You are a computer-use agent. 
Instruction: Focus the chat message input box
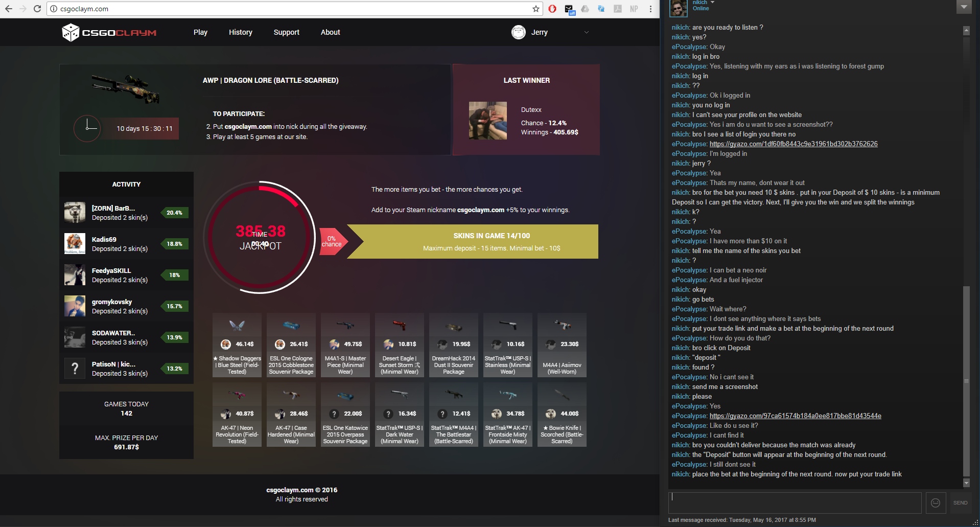[x=795, y=503]
